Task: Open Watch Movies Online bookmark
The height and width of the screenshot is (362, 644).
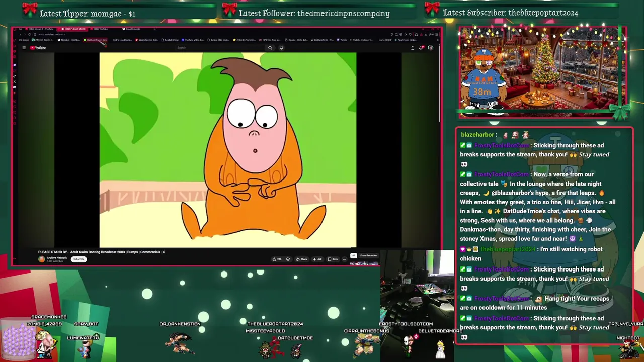Action: click(x=147, y=40)
